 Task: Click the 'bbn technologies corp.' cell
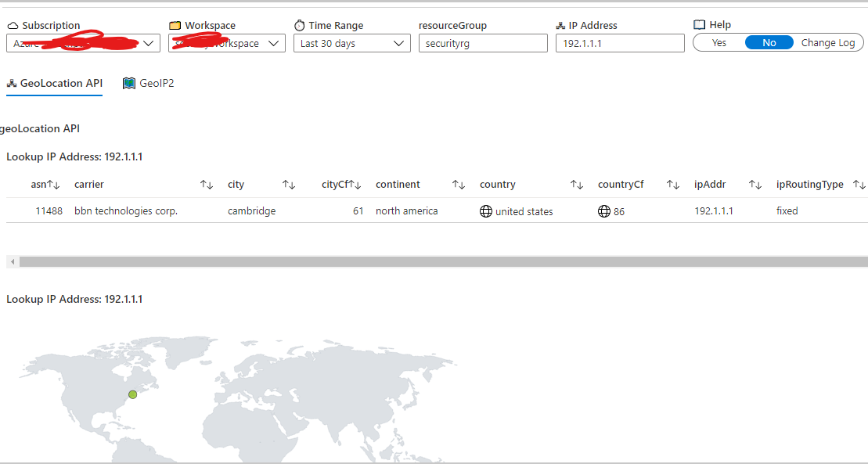pyautogui.click(x=126, y=211)
